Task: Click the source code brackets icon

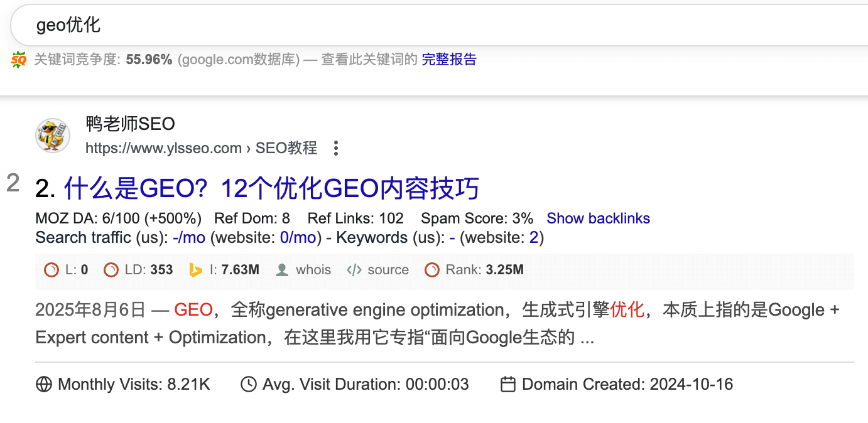Action: coord(354,270)
